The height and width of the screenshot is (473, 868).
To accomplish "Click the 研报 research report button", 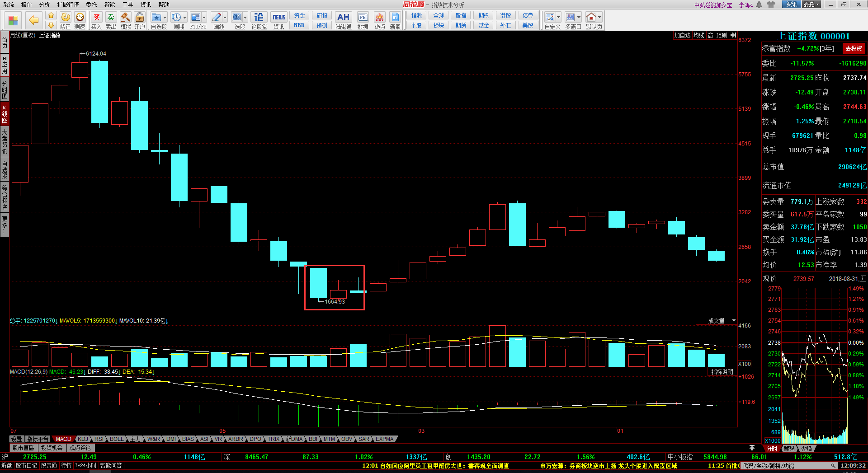I will pos(322,16).
